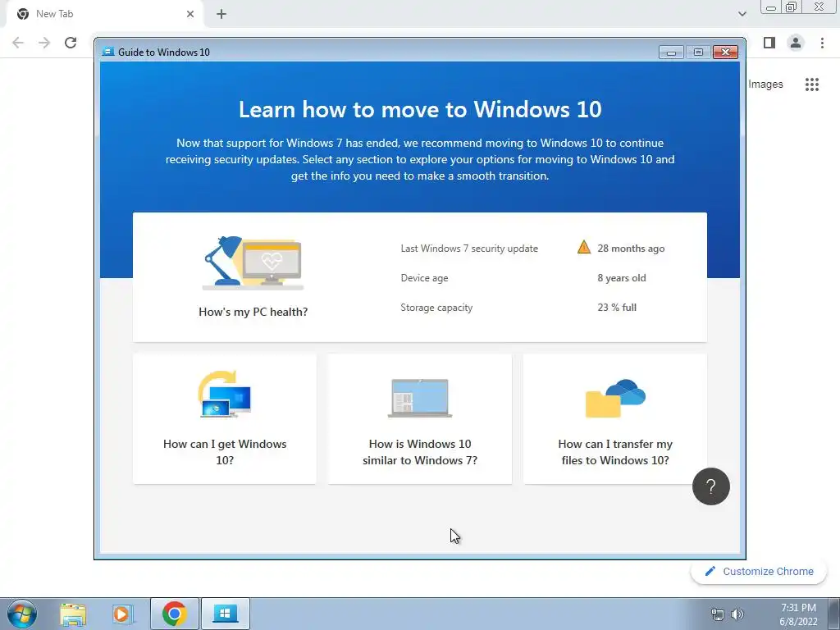Select the Guide to Windows 10 taskbar button

pyautogui.click(x=225, y=614)
